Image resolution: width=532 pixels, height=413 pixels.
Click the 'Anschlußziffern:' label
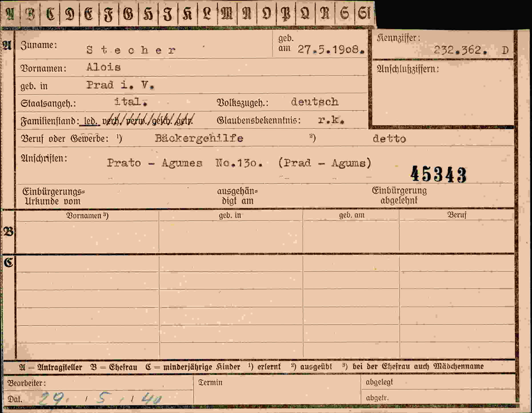pyautogui.click(x=408, y=69)
